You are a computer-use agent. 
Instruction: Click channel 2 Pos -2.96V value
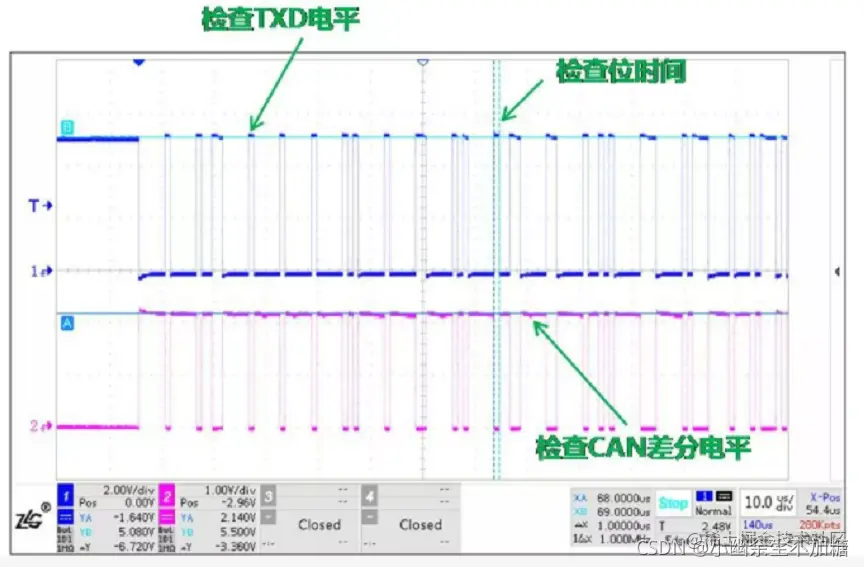(x=237, y=503)
